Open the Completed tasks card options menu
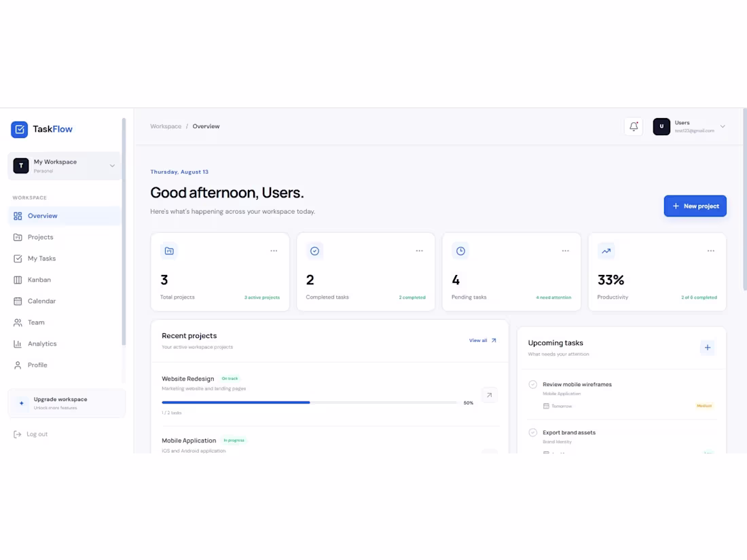The height and width of the screenshot is (560, 747). click(x=419, y=251)
